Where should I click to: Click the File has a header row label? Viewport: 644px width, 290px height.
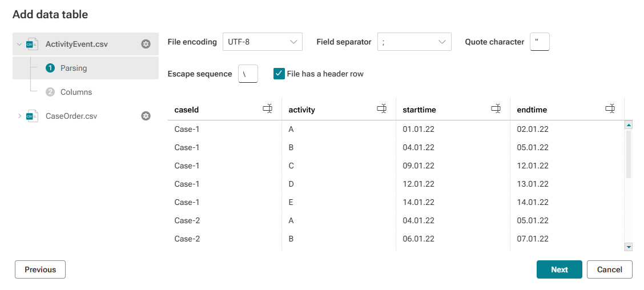pyautogui.click(x=325, y=74)
